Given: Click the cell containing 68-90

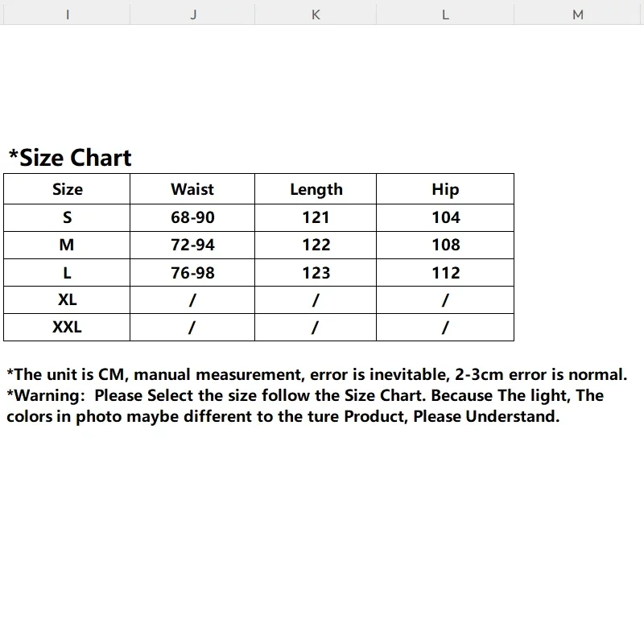Looking at the screenshot, I should click(192, 217).
